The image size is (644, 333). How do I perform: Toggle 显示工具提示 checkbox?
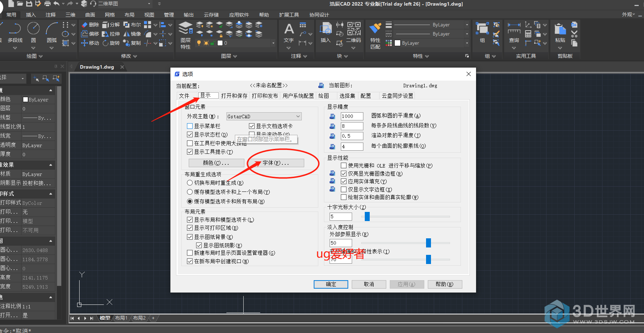190,152
